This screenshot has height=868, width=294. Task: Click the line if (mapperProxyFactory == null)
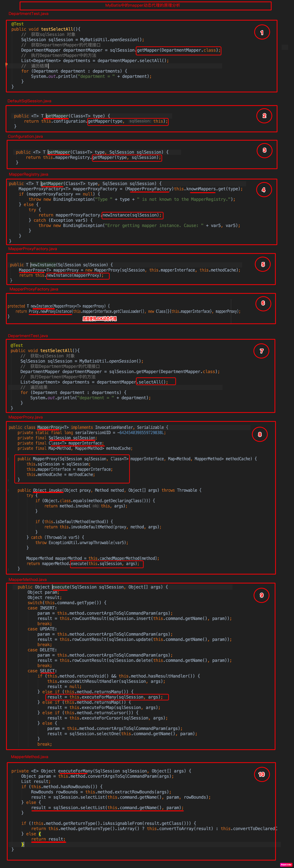(x=59, y=194)
